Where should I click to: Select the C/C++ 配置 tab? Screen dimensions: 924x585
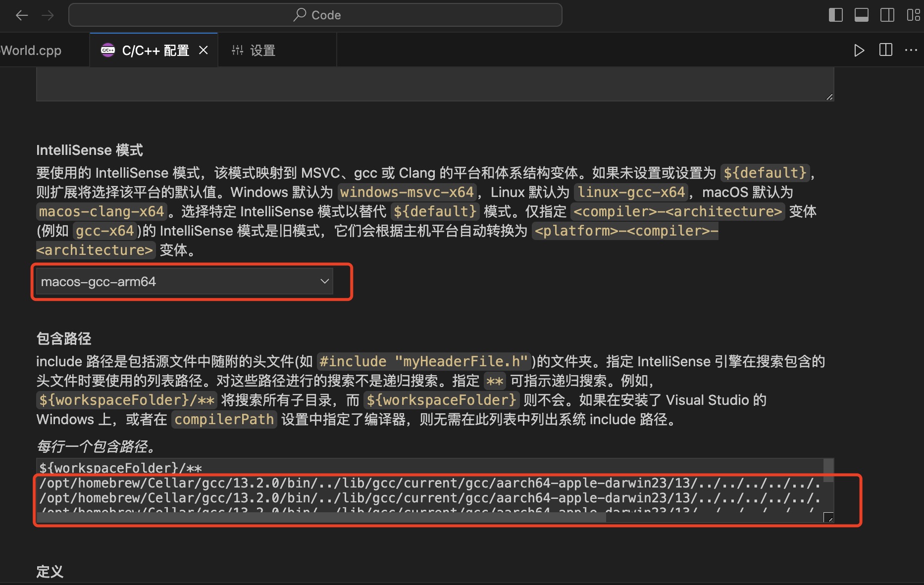tap(155, 50)
